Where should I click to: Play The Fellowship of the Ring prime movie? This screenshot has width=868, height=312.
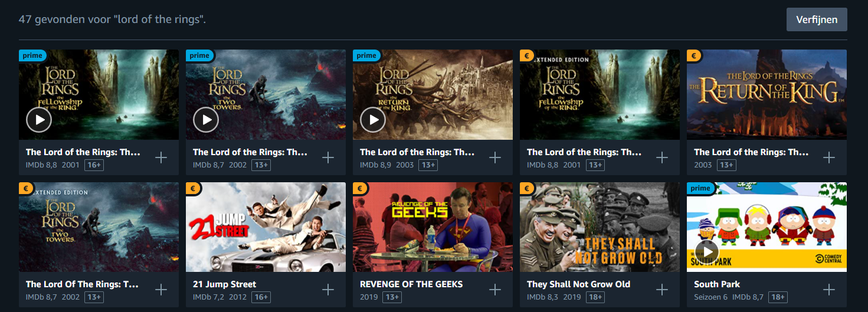[x=39, y=120]
